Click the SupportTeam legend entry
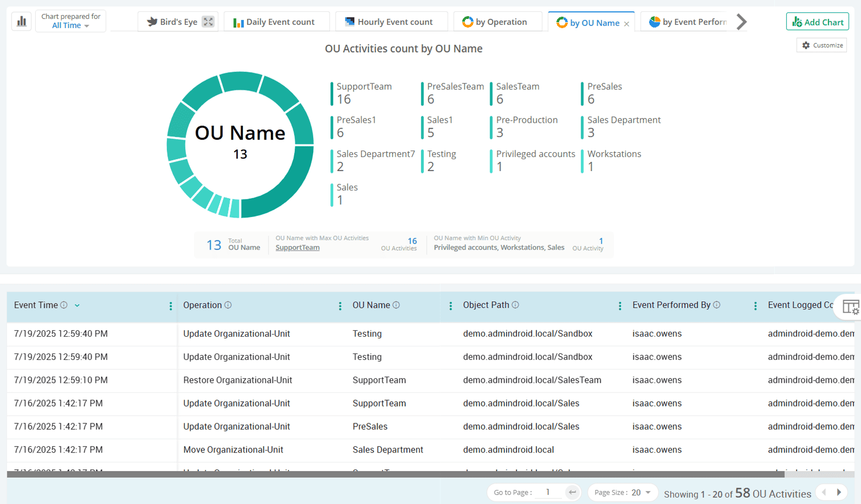The image size is (861, 504). (x=361, y=93)
